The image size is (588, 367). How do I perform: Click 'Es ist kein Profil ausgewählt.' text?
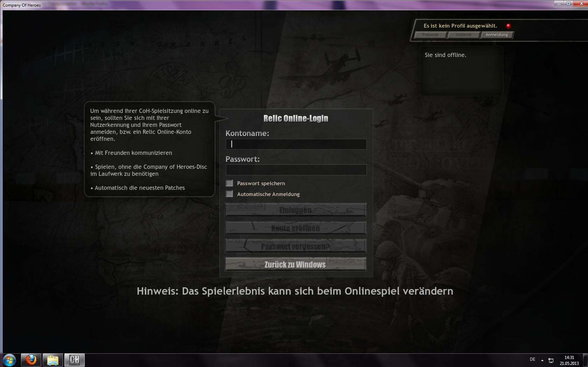(460, 26)
